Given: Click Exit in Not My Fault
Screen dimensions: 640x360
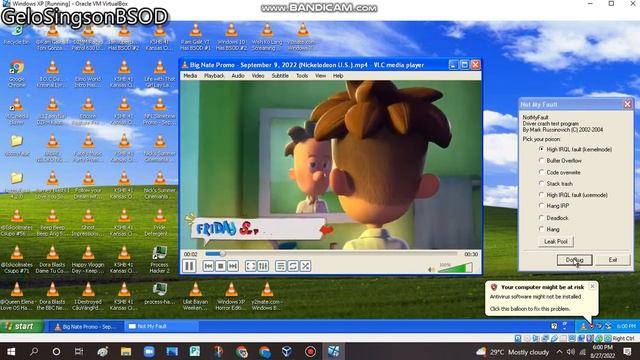Looking at the screenshot, I should point(613,260).
